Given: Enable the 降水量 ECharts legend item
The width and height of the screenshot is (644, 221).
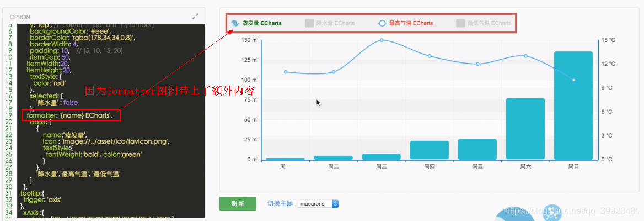Looking at the screenshot, I should (x=329, y=23).
